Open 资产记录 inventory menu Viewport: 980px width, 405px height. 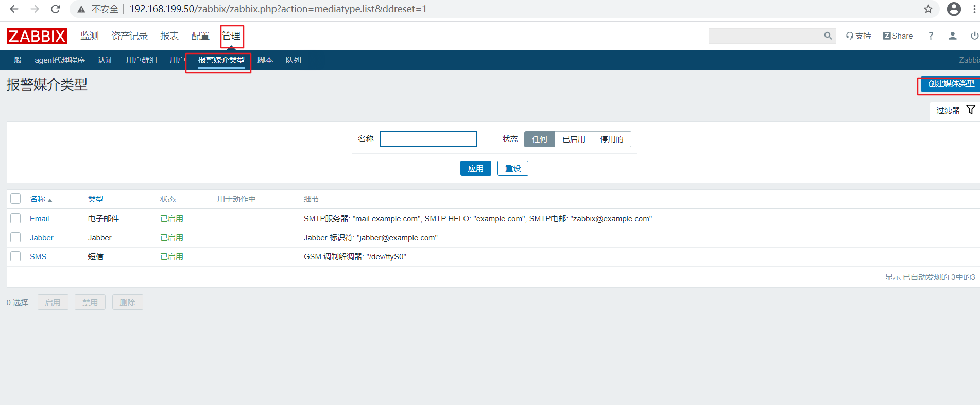point(129,36)
